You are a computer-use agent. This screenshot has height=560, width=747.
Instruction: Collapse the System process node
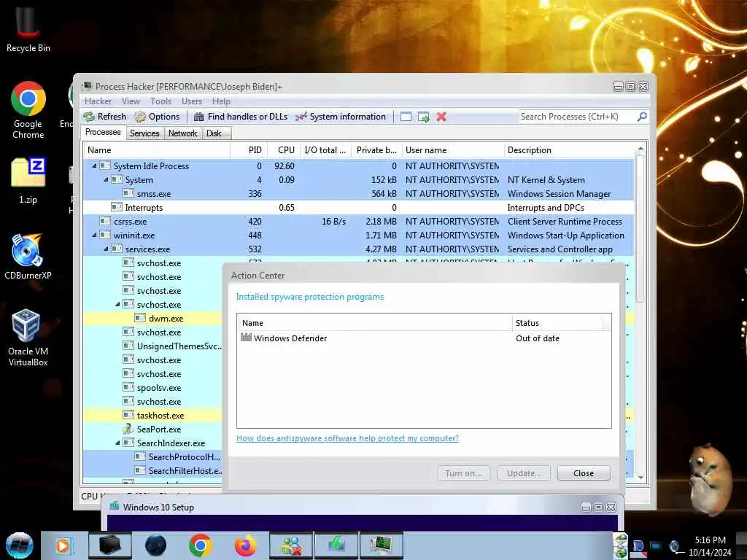106,179
